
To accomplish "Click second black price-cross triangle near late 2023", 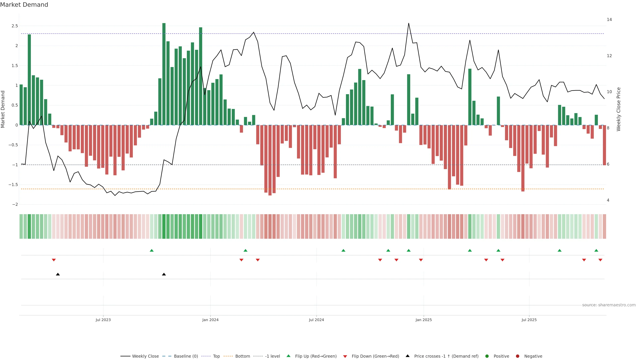I will click(x=164, y=274).
